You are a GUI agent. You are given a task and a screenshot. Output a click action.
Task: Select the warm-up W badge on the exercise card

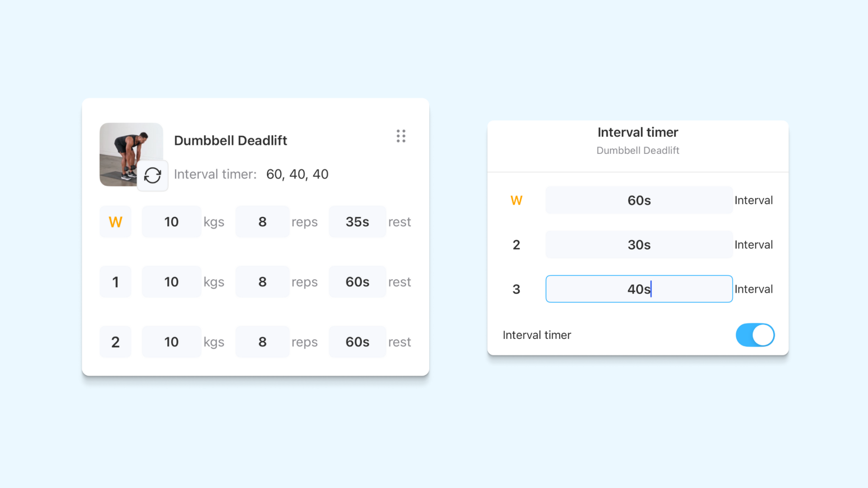pos(115,222)
